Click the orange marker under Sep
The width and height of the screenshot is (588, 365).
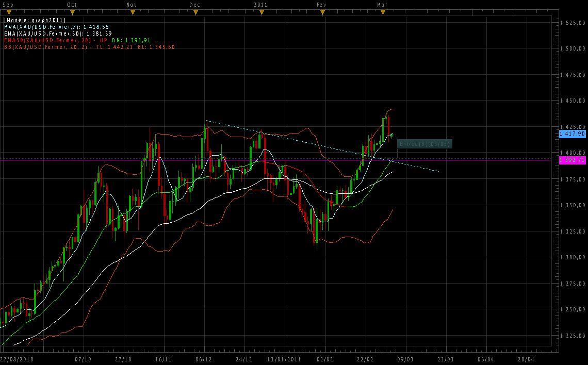[9, 12]
